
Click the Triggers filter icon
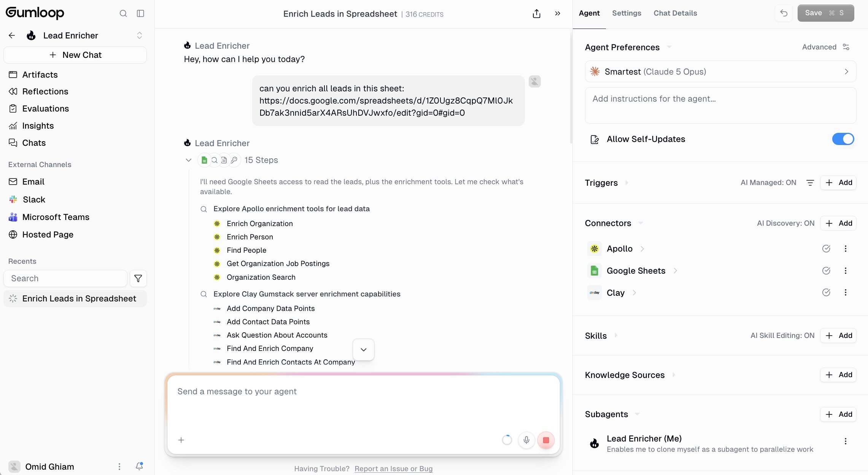tap(810, 183)
